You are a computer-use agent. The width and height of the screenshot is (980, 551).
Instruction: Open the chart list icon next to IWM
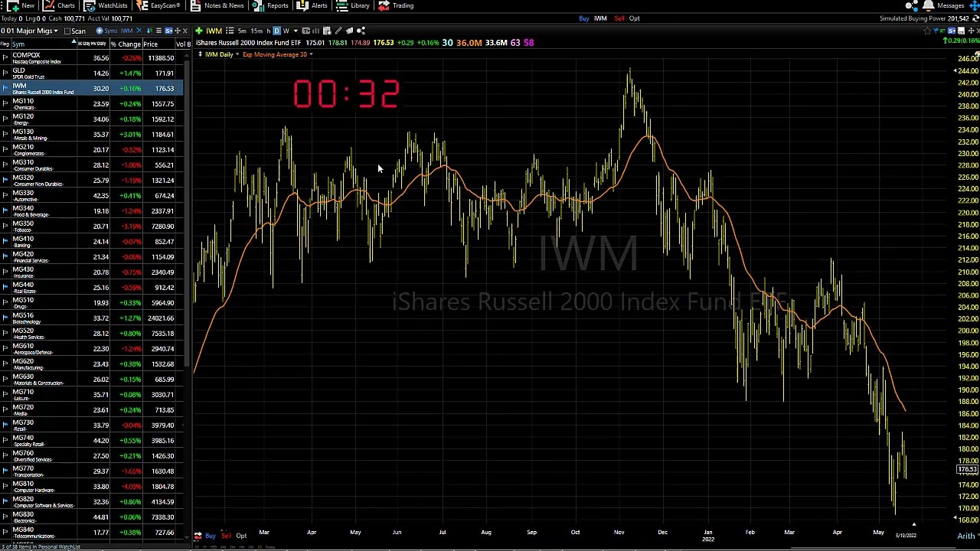click(x=230, y=31)
